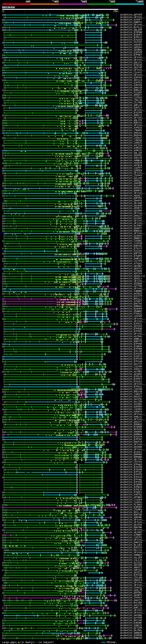Select hit UniRef100_Q7G6K7
The width and height of the screenshot is (146, 644).
(x=131, y=301)
